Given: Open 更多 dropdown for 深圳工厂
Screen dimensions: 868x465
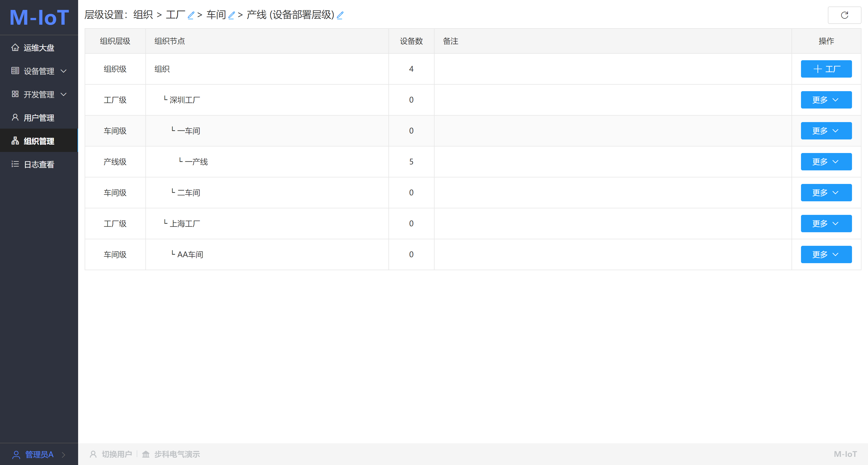Looking at the screenshot, I should (x=826, y=100).
